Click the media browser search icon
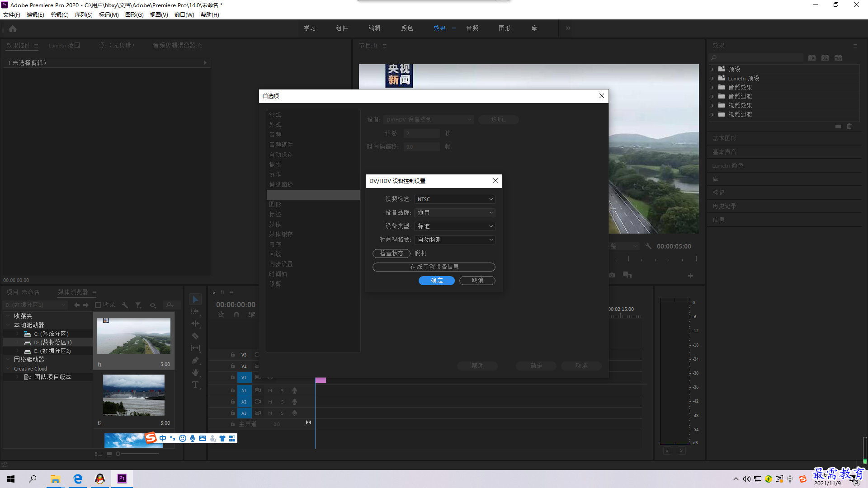This screenshot has height=488, width=868. [x=170, y=305]
